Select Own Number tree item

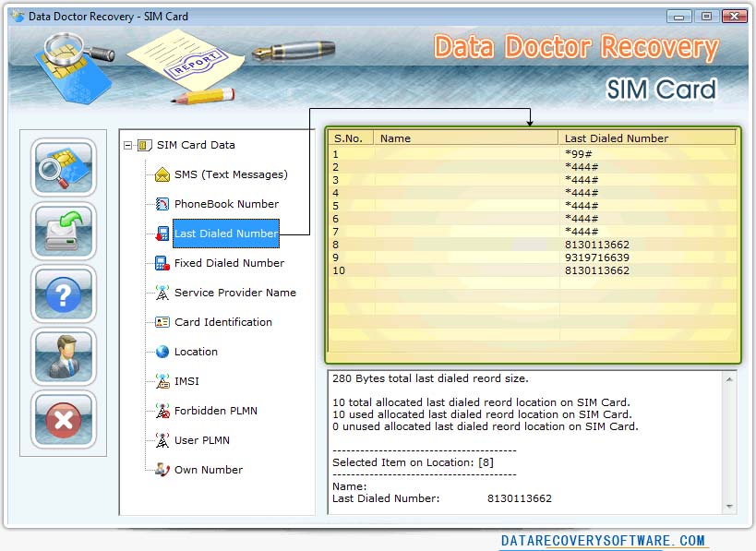(209, 470)
